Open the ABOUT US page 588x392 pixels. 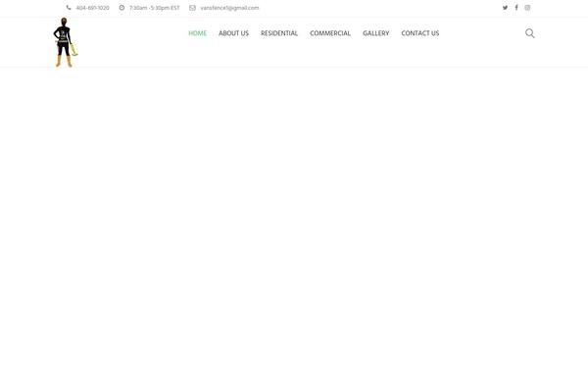[233, 33]
